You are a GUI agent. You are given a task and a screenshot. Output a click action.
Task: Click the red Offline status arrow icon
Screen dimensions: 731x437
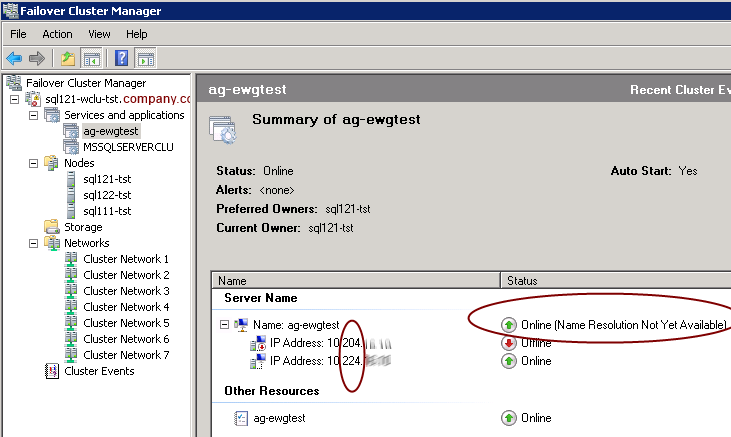click(509, 343)
